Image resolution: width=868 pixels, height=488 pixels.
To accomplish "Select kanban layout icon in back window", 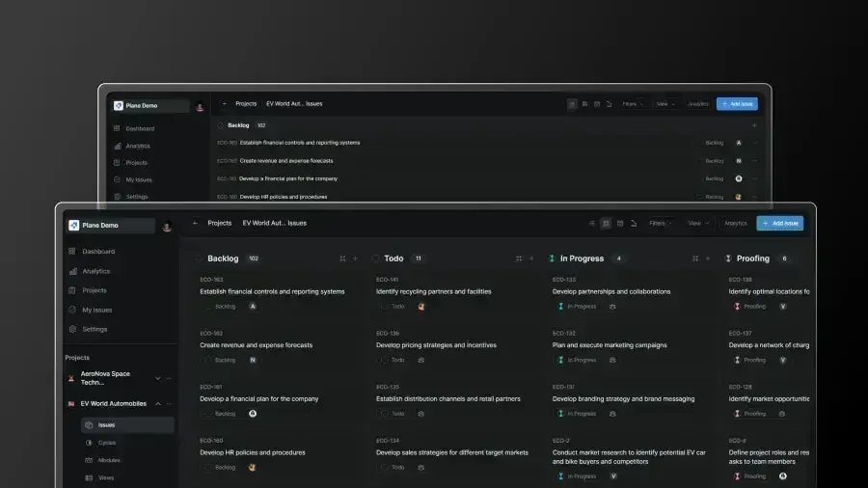I will coord(585,104).
